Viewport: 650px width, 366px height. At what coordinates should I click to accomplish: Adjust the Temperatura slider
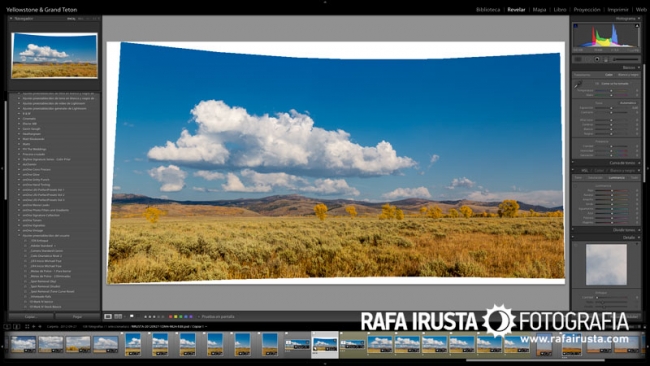click(611, 90)
